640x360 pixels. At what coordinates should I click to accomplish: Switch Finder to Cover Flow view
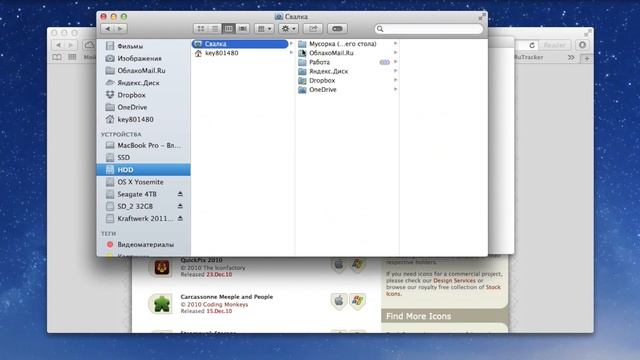243,29
